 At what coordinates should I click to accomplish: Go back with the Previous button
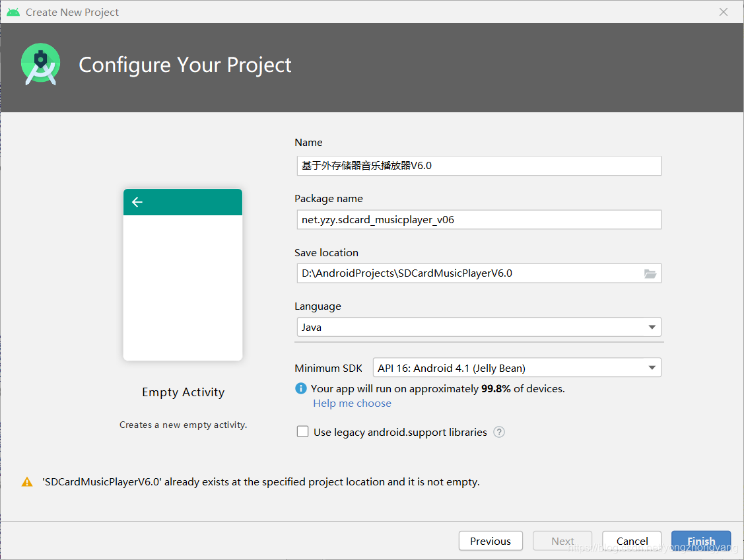pyautogui.click(x=490, y=541)
